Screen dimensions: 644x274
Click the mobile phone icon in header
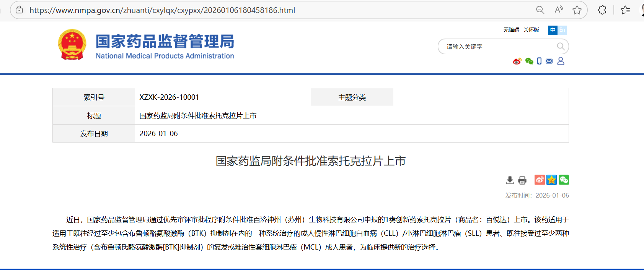pos(539,61)
